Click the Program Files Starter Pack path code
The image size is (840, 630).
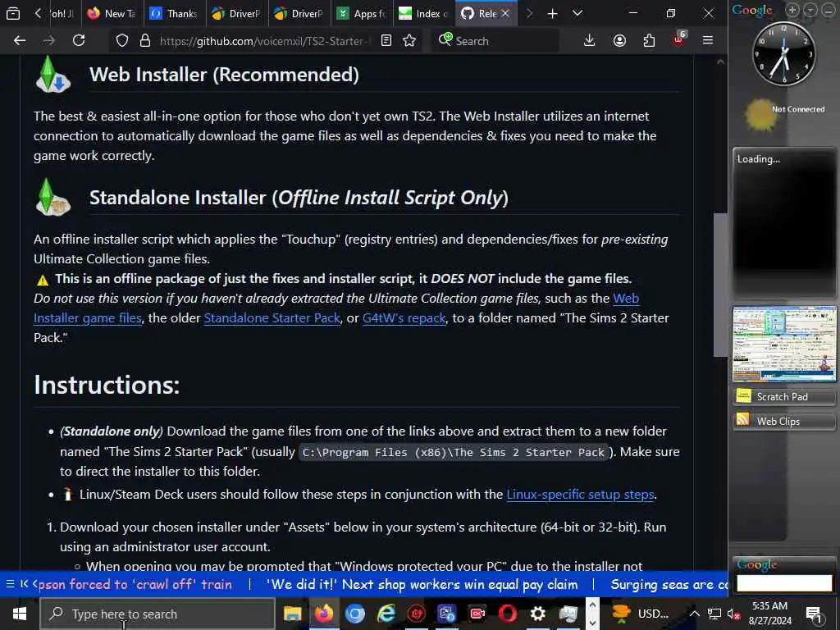coord(453,453)
